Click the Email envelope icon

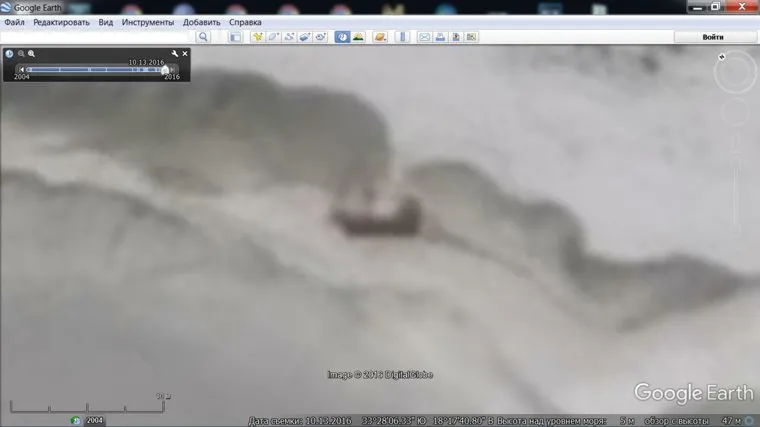[424, 37]
